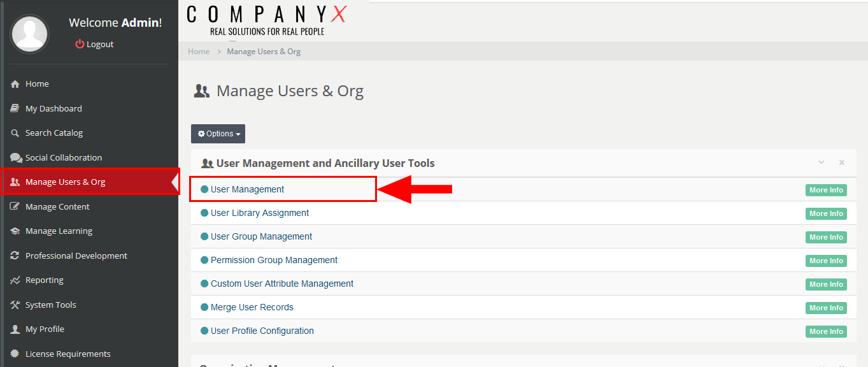Select the Manage Content pencil icon

(14, 206)
